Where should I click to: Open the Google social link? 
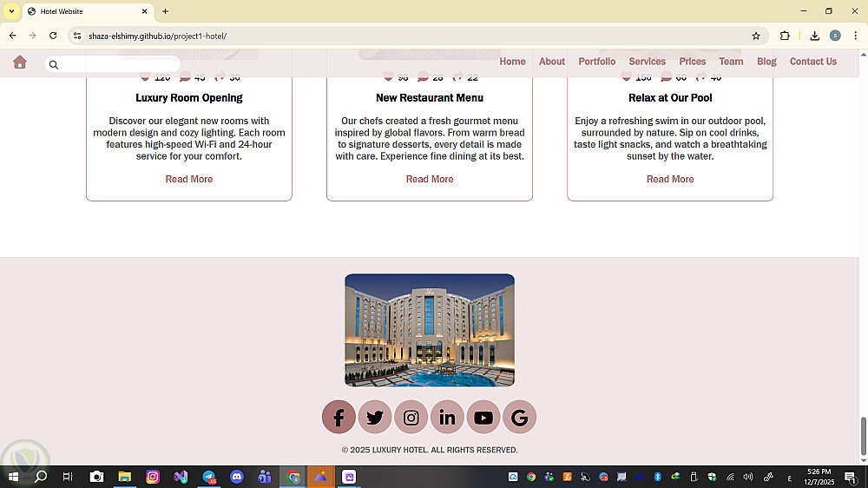[519, 417]
